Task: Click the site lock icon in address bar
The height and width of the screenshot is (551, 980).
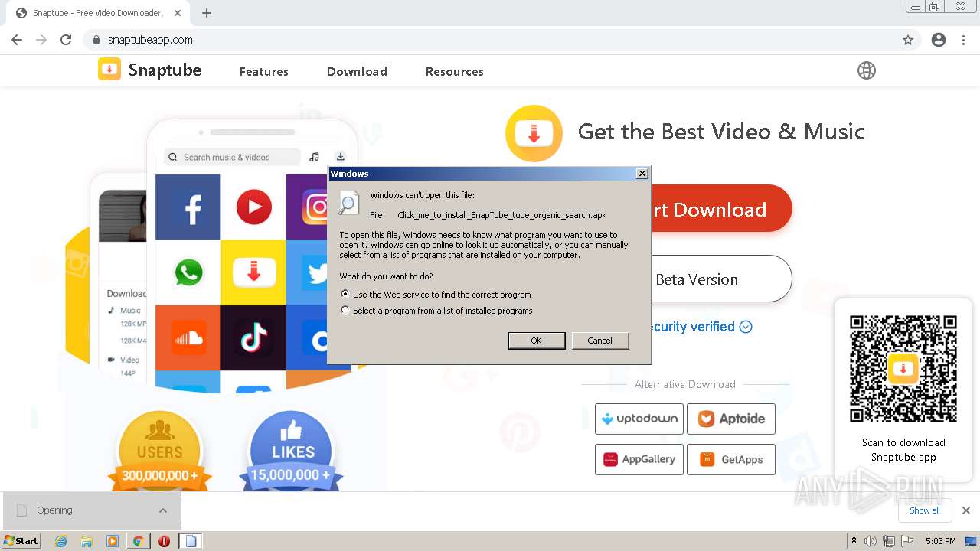Action: (96, 40)
